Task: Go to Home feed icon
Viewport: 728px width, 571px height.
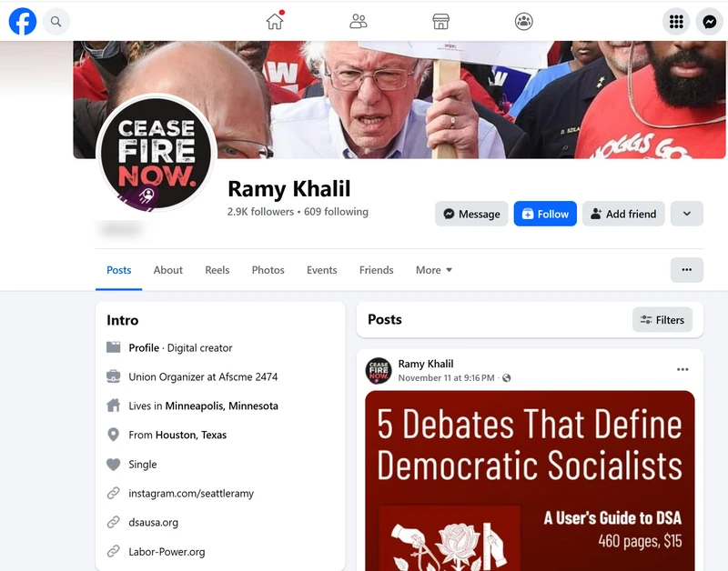Action: coord(275,21)
